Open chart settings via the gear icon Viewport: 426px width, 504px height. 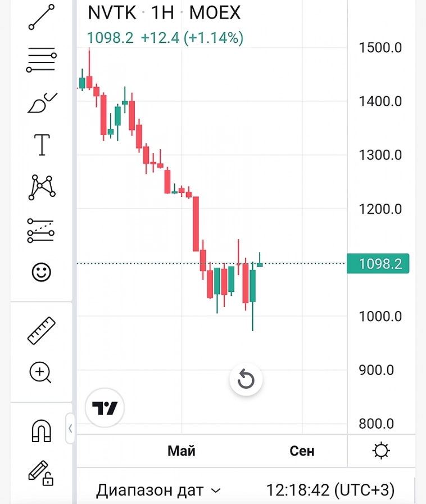(382, 451)
